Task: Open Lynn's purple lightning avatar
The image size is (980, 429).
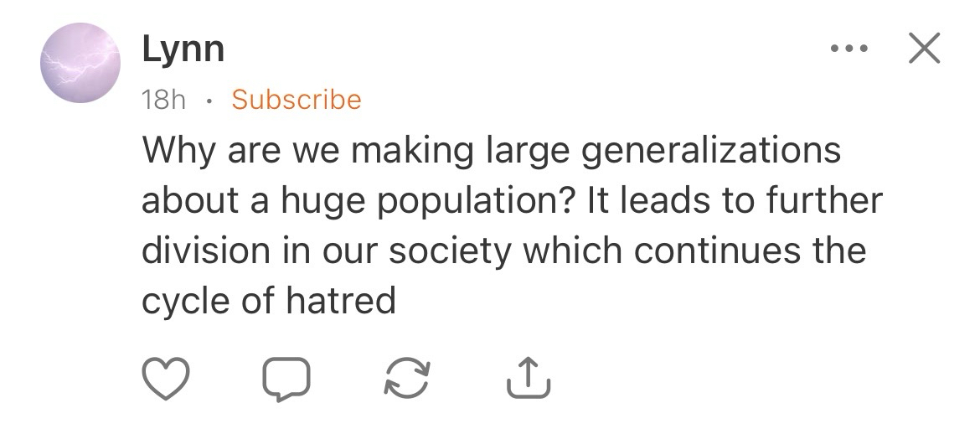Action: [x=81, y=63]
